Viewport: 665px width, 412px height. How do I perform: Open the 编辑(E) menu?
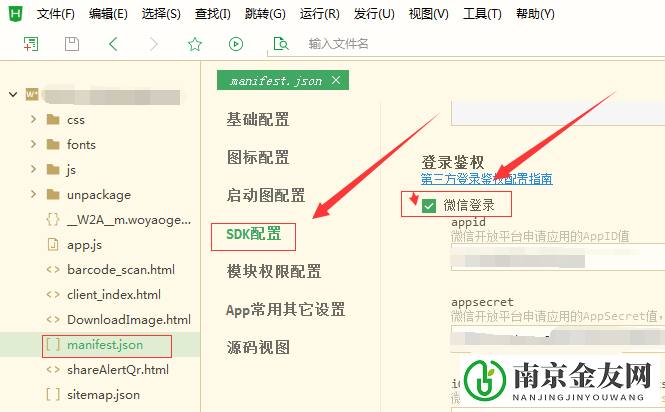tap(108, 14)
